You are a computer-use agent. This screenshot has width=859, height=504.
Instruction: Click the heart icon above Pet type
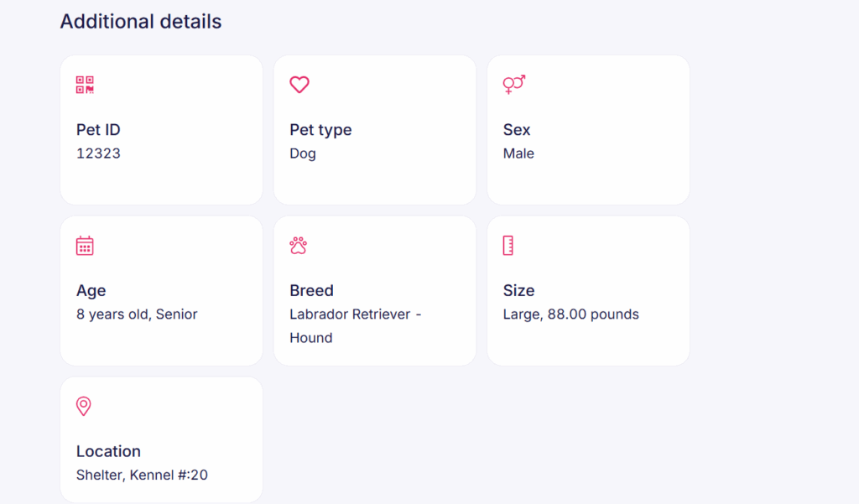click(x=299, y=85)
